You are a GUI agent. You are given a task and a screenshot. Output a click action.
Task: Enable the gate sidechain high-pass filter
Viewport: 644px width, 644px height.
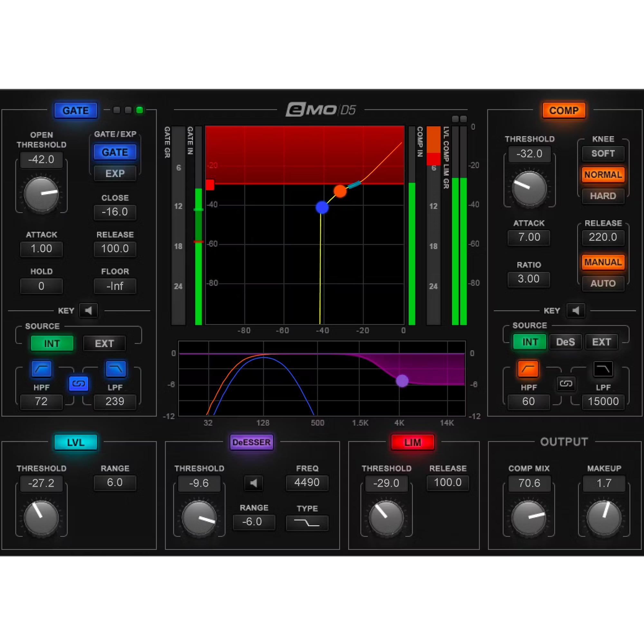[41, 369]
